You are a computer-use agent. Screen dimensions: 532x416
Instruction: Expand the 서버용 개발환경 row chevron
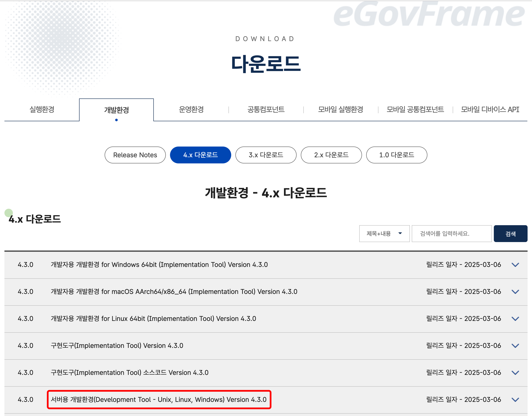(x=515, y=400)
